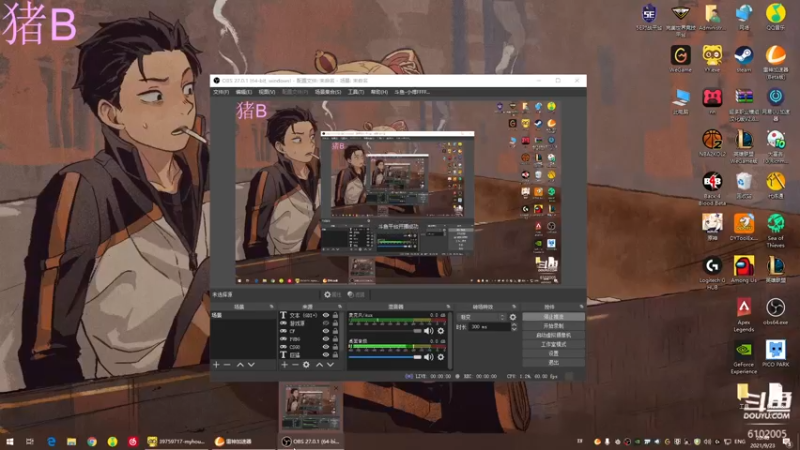This screenshot has height=450, width=800.
Task: Open the Sea of Thieves shortcut
Action: click(776, 231)
